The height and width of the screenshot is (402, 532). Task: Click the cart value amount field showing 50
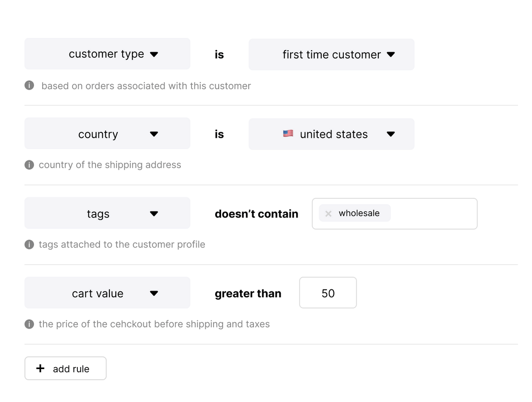[328, 293]
